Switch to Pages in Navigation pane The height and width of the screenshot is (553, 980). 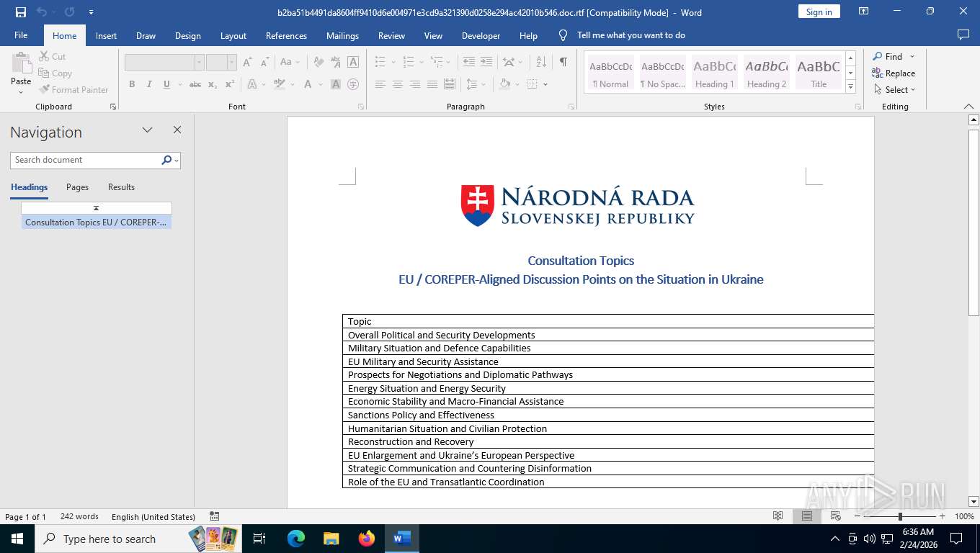pyautogui.click(x=77, y=187)
